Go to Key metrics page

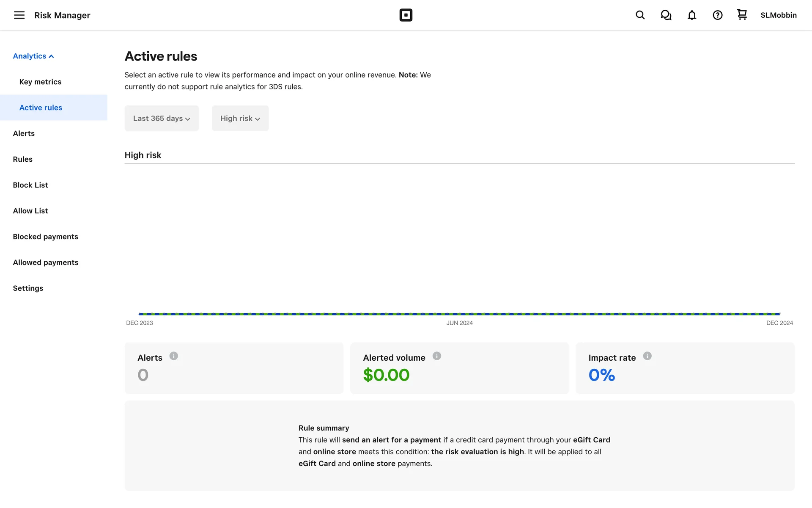pos(40,82)
